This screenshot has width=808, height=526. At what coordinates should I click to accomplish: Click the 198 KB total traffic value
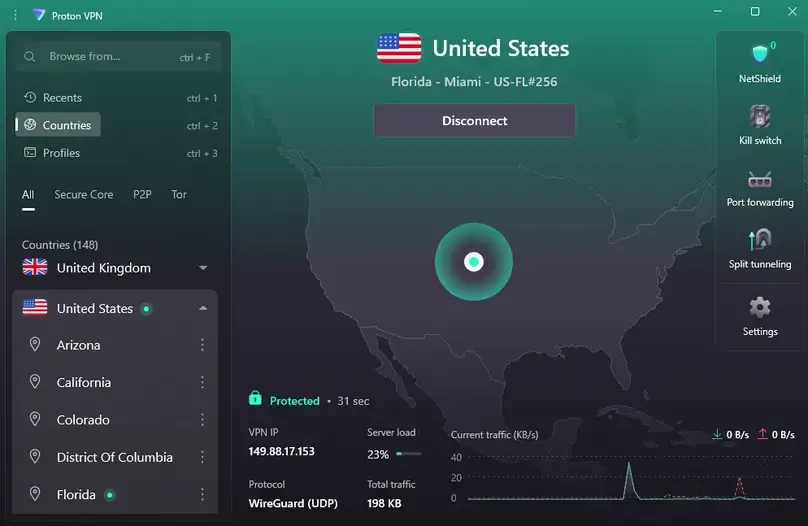(x=384, y=503)
